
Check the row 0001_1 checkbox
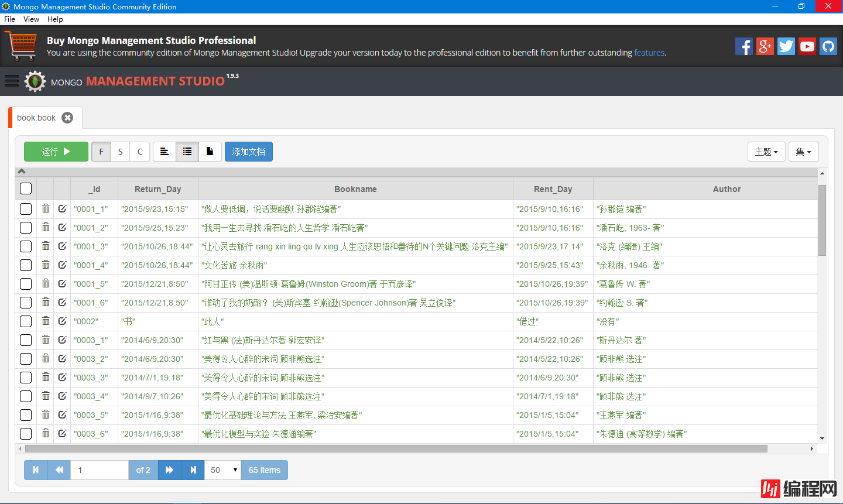click(26, 209)
